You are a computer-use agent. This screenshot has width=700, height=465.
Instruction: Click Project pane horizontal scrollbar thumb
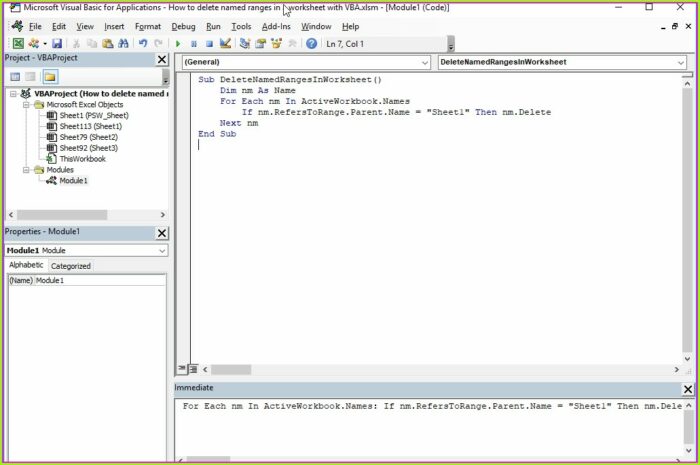62,215
